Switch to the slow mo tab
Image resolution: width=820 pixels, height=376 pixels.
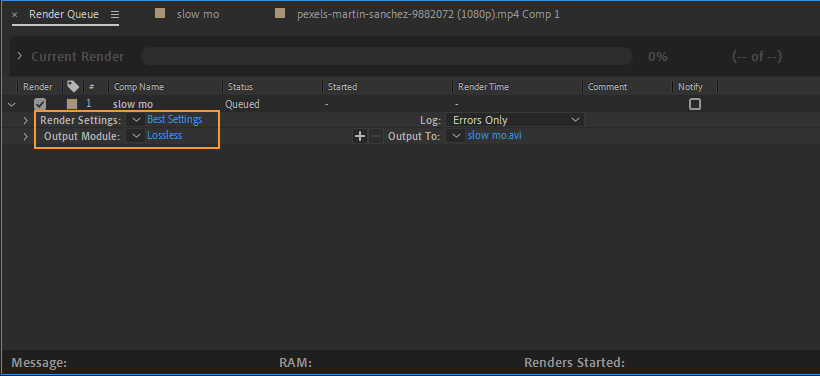pos(198,15)
